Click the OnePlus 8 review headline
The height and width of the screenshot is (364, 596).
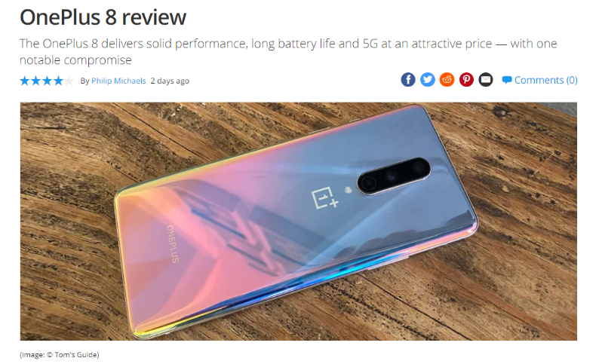103,17
